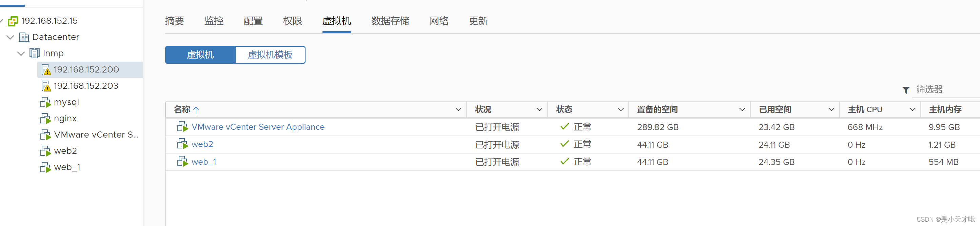Open the 监控 tab

coord(214,21)
